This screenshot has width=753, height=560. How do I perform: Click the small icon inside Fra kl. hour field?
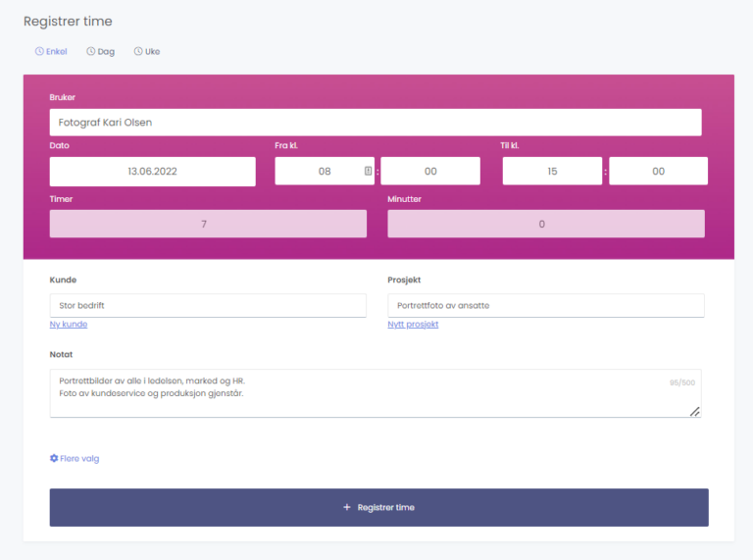click(x=368, y=171)
